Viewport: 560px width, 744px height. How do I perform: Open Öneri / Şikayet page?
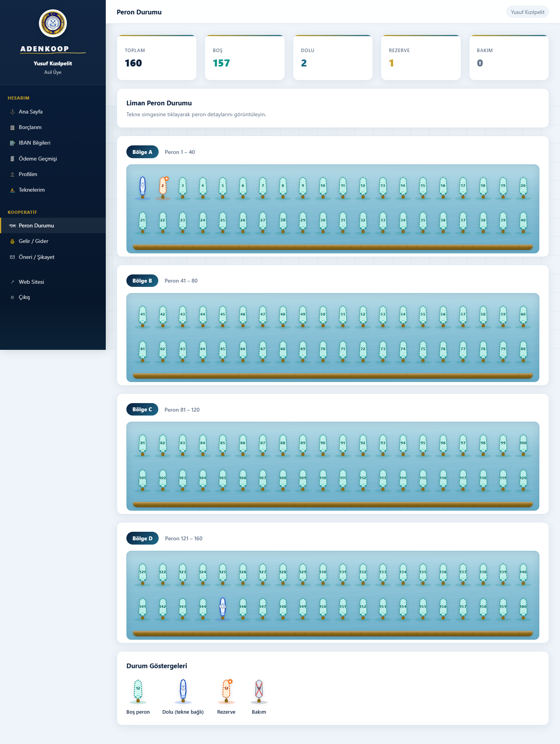pyautogui.click(x=53, y=257)
